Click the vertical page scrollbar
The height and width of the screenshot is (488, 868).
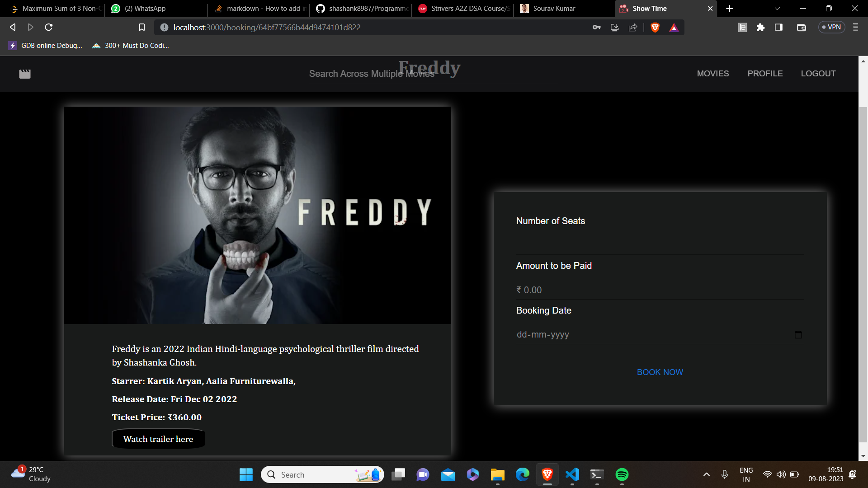click(863, 271)
